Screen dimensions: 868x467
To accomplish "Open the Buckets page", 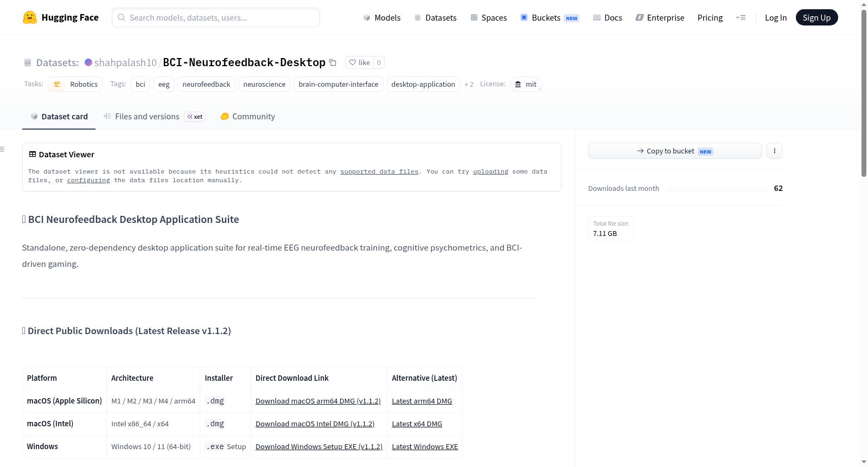I will coord(550,17).
